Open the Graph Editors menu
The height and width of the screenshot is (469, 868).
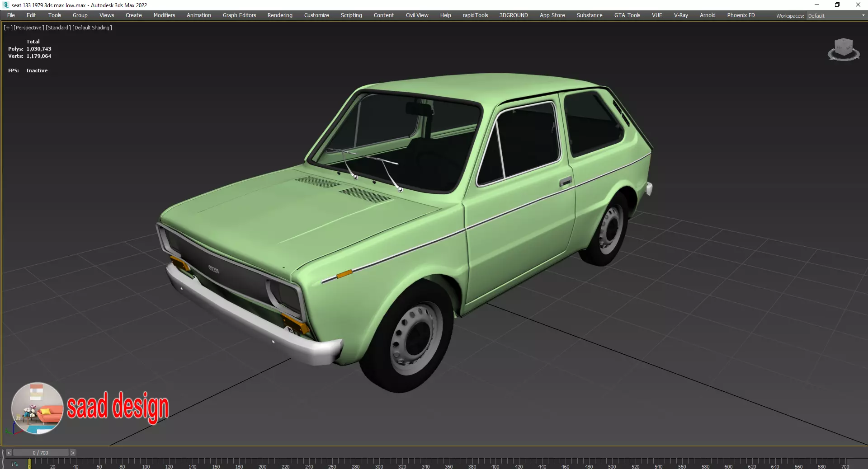239,15
